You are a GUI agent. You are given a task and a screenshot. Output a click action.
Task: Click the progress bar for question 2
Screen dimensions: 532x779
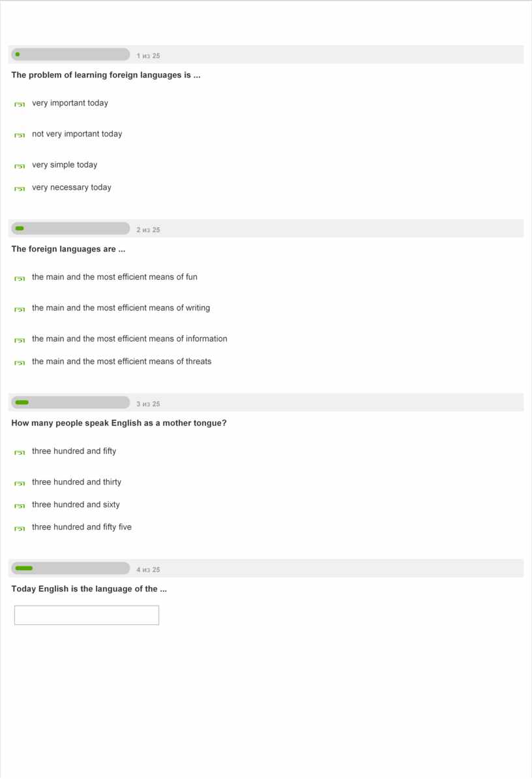tap(70, 229)
